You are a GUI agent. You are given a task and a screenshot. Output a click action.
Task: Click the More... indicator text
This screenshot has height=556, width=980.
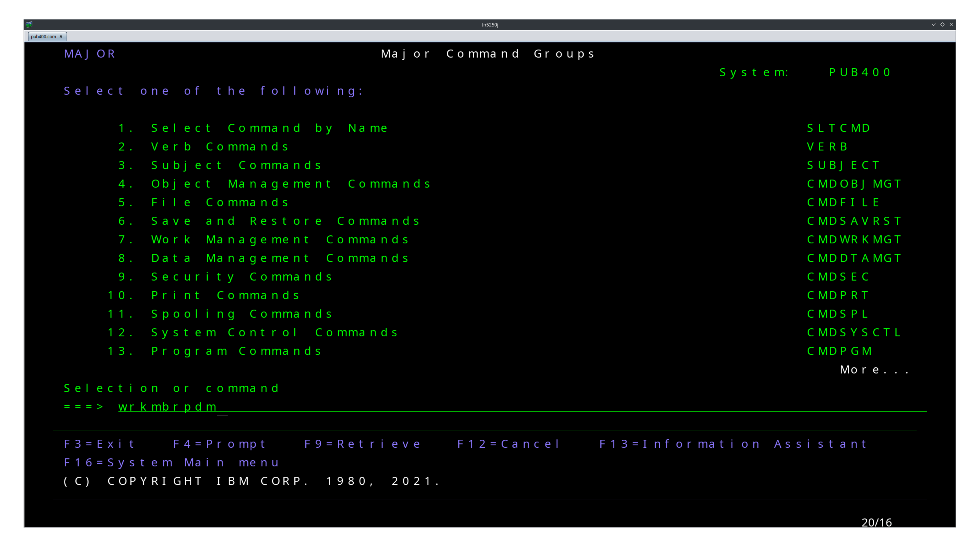point(874,370)
